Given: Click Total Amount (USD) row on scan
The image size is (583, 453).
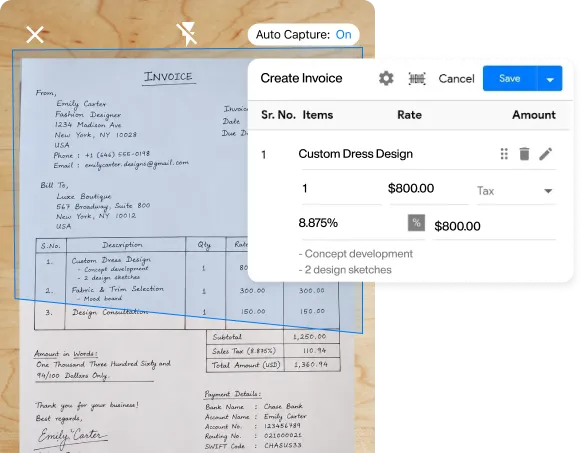Looking at the screenshot, I should pyautogui.click(x=273, y=365).
